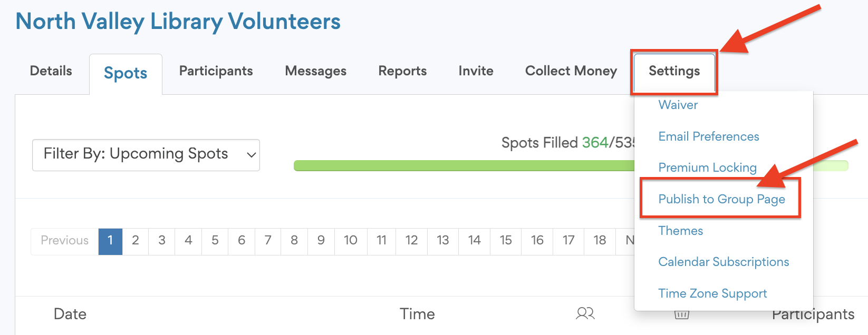Screen dimensions: 868x335
Task: Open Time Zone Support option
Action: (x=712, y=293)
